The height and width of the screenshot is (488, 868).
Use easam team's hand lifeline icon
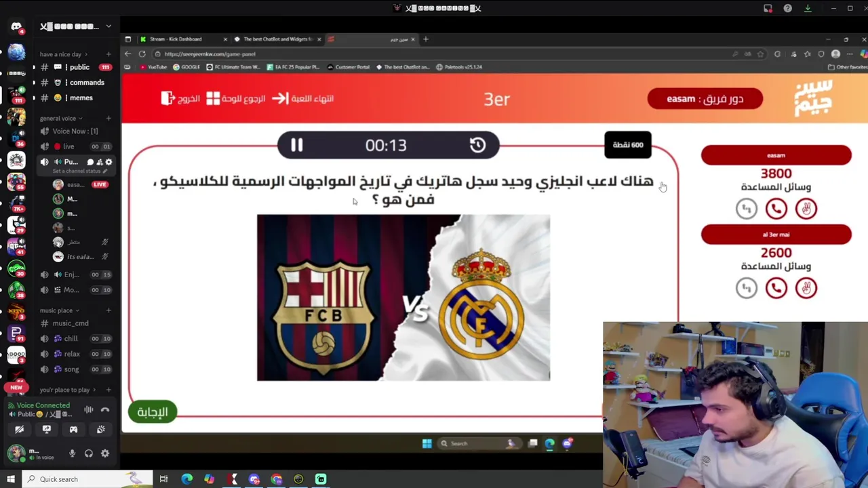click(x=806, y=209)
